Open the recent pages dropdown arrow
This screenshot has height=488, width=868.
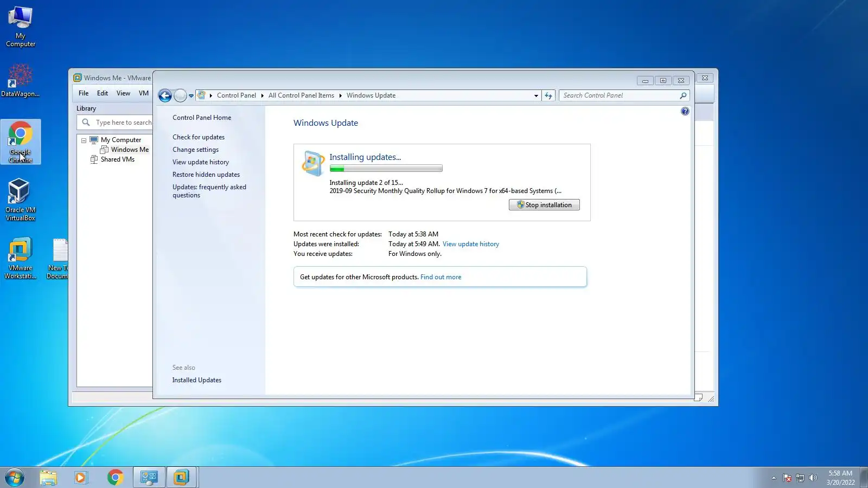pyautogui.click(x=191, y=96)
